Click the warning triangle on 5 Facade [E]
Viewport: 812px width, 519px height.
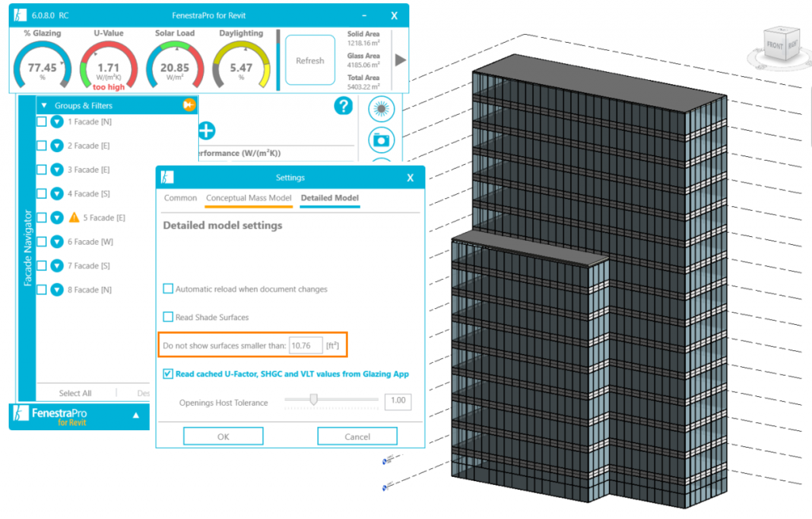click(x=74, y=217)
